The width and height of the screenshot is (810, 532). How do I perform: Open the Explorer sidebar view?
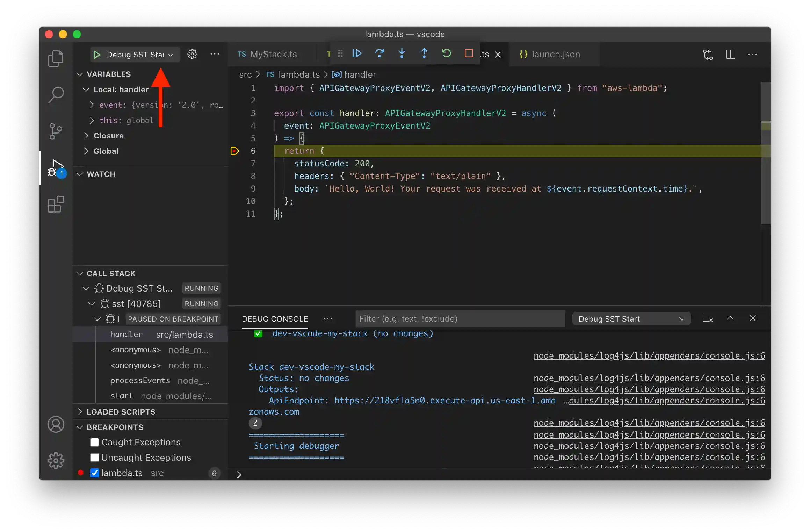coord(56,58)
